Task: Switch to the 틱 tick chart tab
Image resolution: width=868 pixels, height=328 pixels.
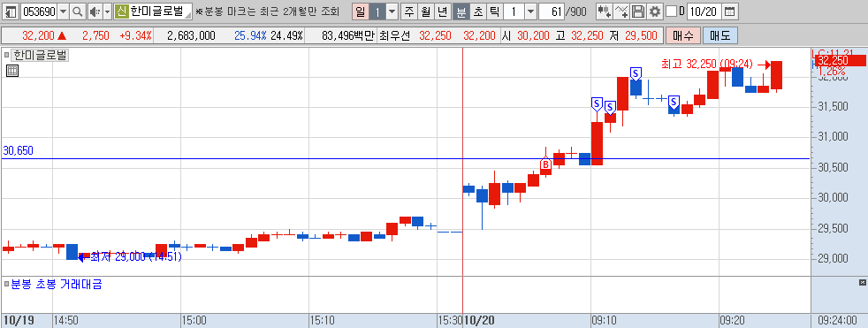Action: click(494, 11)
